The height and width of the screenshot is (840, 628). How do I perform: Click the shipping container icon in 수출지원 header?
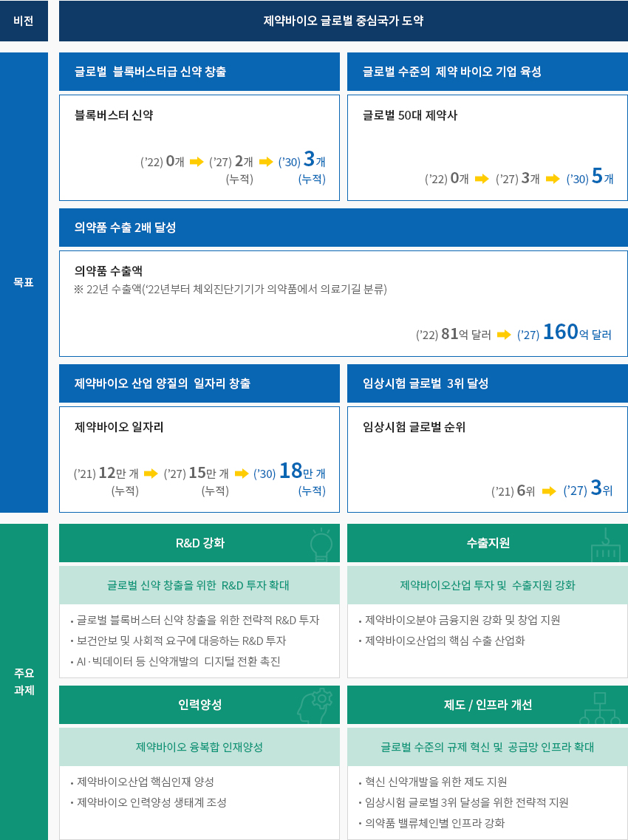pos(605,544)
